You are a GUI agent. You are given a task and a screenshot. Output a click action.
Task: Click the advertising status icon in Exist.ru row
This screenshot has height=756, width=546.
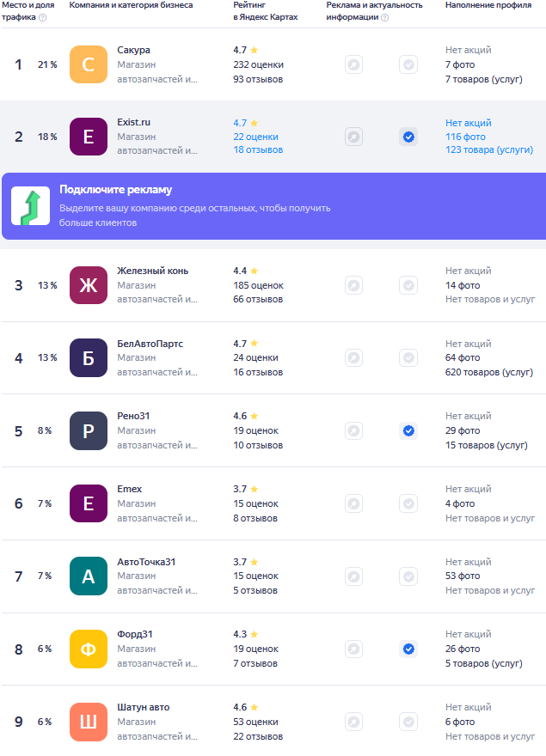pyautogui.click(x=353, y=137)
